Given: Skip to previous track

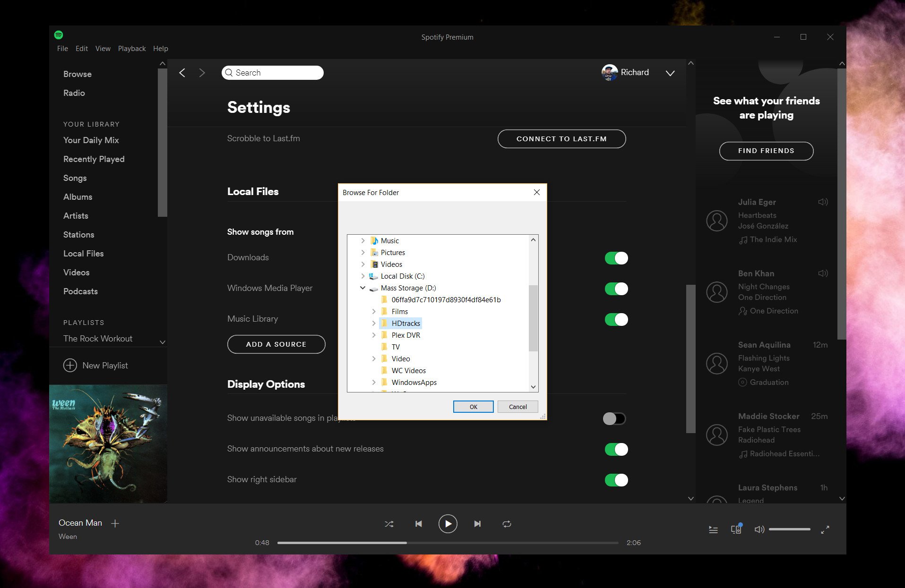Looking at the screenshot, I should tap(418, 524).
